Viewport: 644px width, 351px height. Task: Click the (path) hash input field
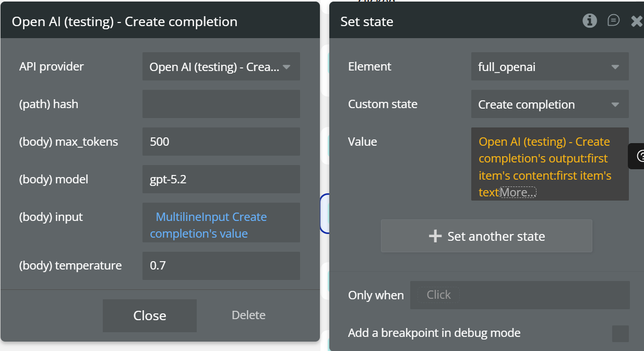pyautogui.click(x=221, y=104)
